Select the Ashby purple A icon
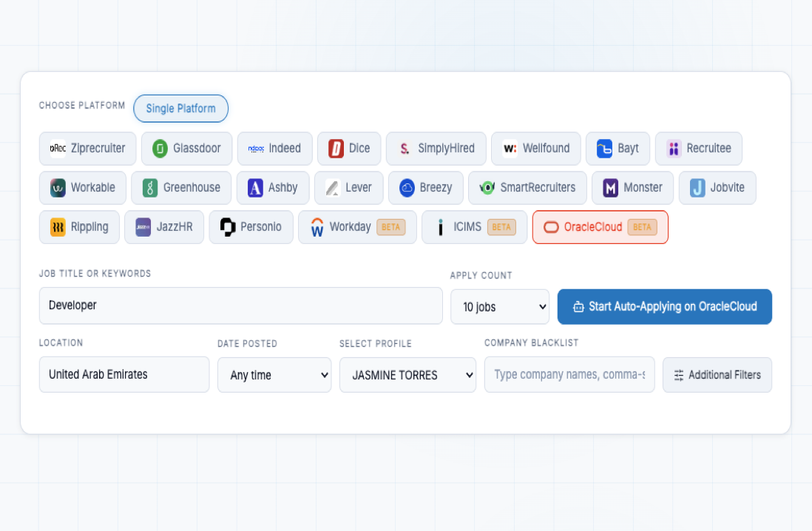 (x=255, y=188)
